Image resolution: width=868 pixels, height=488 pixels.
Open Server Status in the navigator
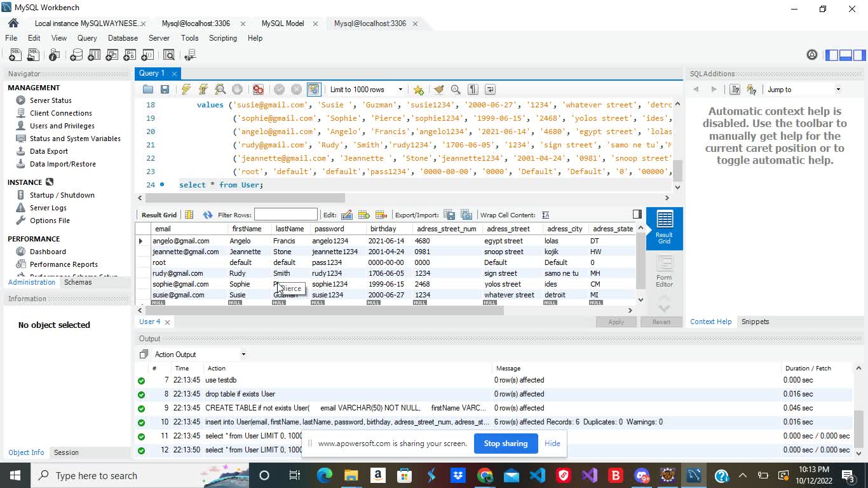(50, 100)
